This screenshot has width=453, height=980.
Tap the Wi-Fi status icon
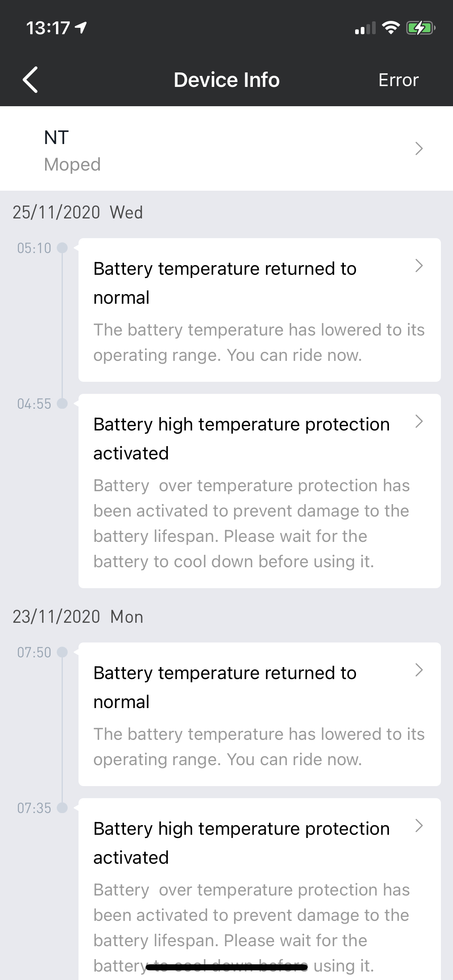[x=391, y=28]
